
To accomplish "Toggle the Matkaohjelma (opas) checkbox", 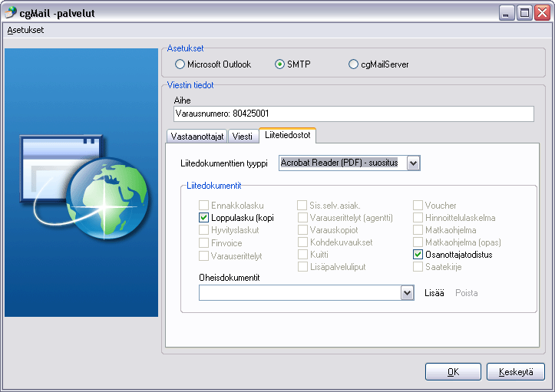I will click(418, 242).
